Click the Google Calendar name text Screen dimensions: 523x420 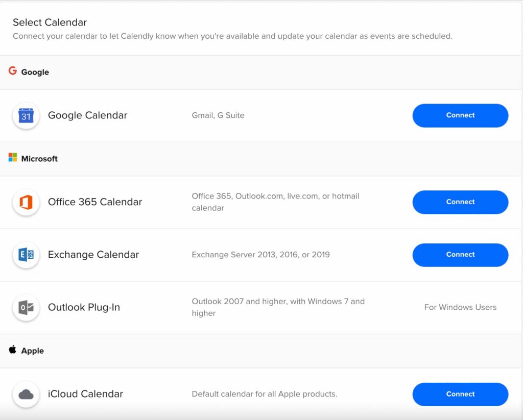(x=88, y=115)
